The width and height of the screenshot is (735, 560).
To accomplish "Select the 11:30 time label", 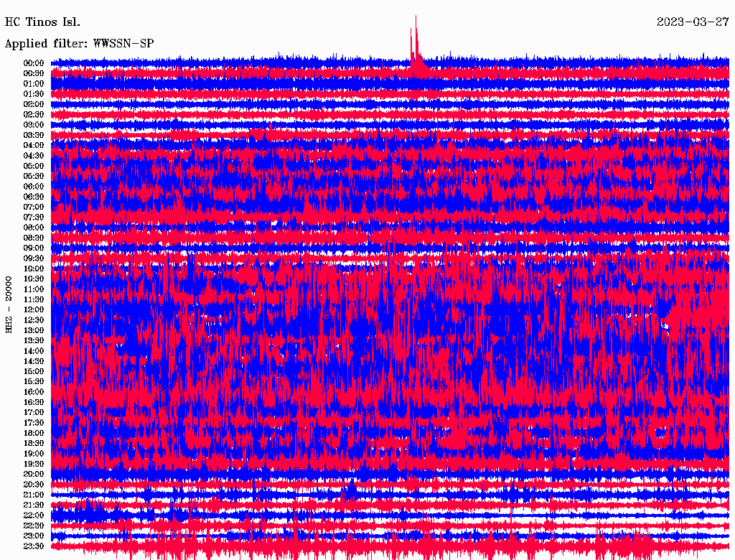I will (x=34, y=299).
